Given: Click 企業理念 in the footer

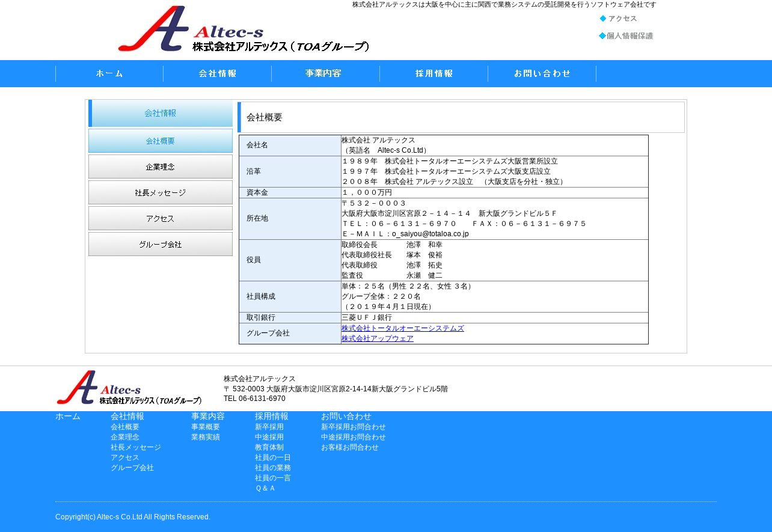Looking at the screenshot, I should point(125,437).
